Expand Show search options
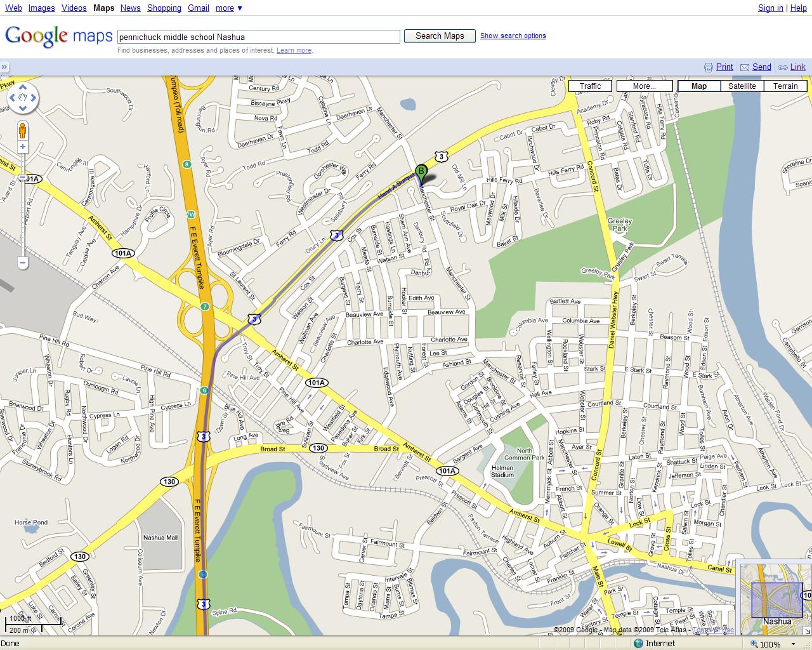The image size is (812, 650). coord(513,36)
